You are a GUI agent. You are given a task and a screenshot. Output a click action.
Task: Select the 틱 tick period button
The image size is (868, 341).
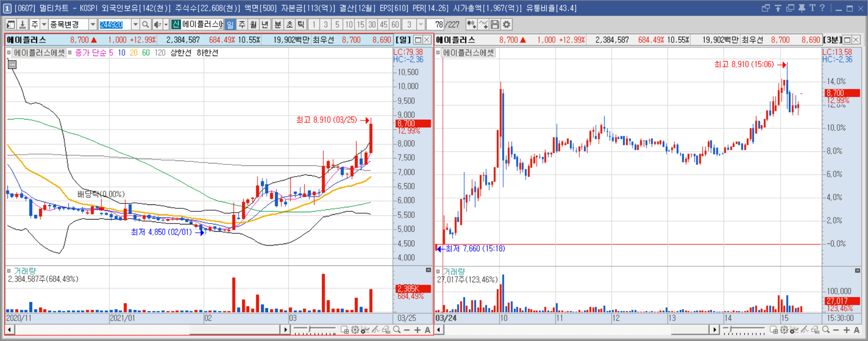point(301,24)
